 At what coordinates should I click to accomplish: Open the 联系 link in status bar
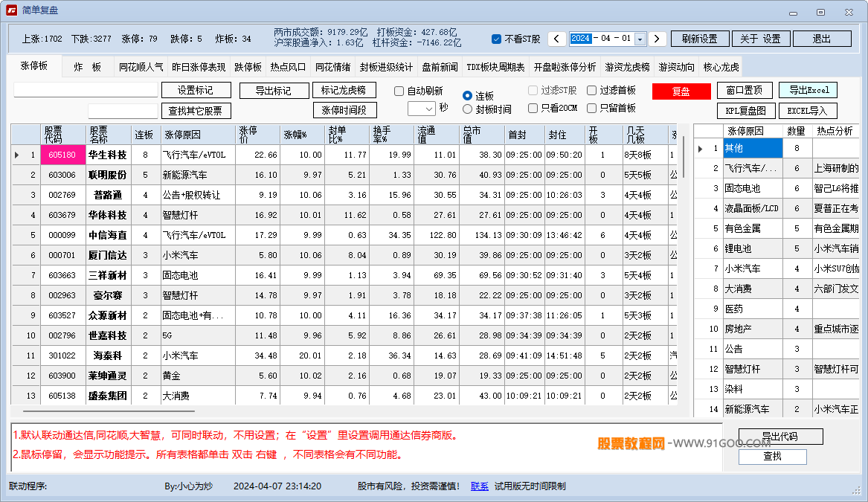480,486
